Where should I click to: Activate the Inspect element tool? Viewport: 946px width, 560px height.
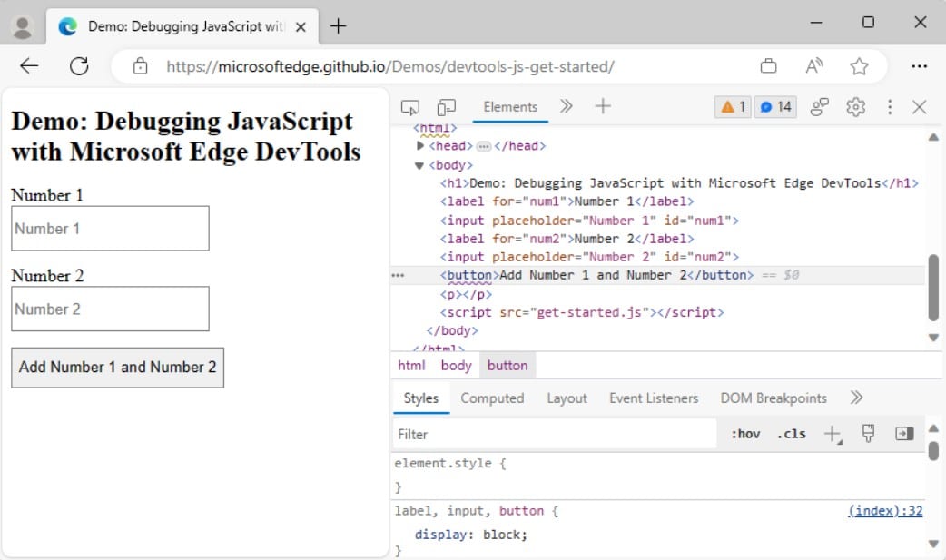pyautogui.click(x=409, y=107)
